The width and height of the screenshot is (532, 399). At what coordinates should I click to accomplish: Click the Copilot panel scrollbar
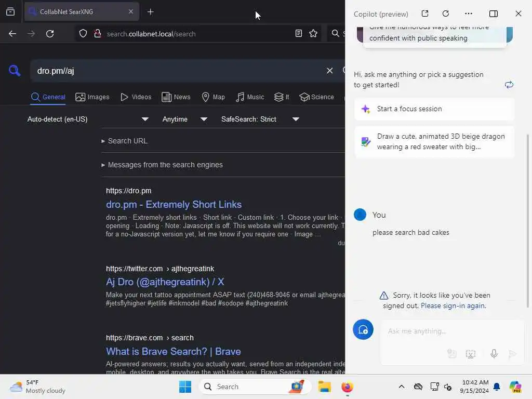[528, 220]
